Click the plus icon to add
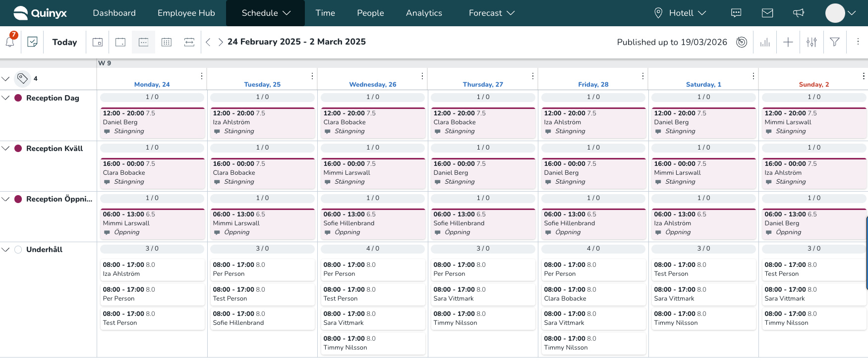 coord(788,42)
